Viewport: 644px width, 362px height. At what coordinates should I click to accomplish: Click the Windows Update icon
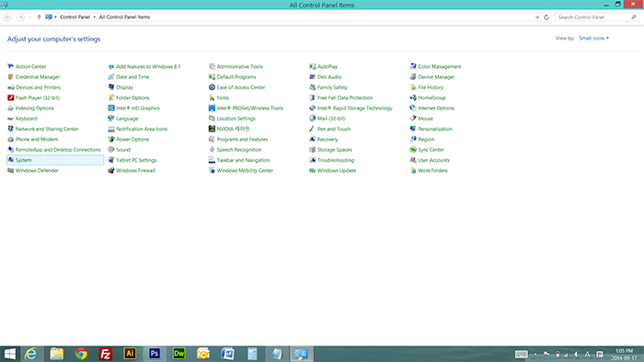click(x=313, y=171)
